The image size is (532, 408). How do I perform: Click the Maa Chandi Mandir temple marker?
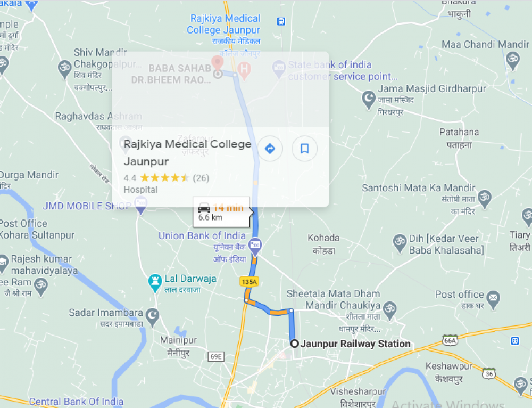coord(513,61)
